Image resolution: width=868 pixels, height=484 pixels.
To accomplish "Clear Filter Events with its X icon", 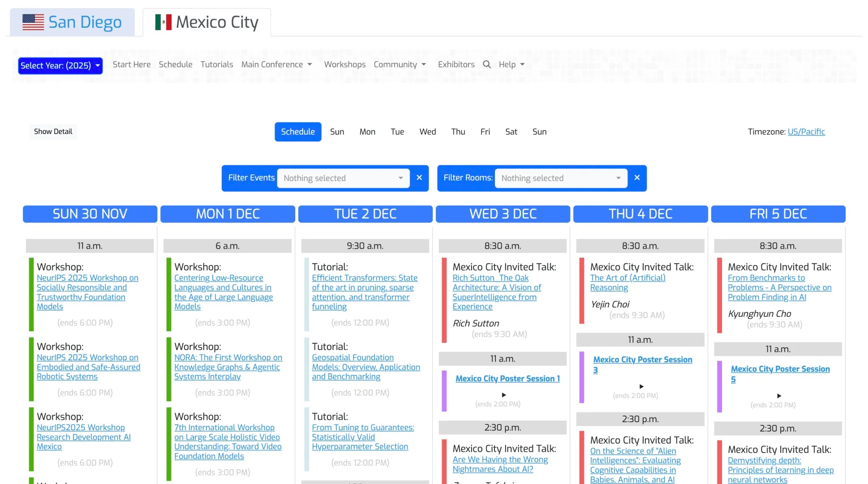I will coord(419,177).
